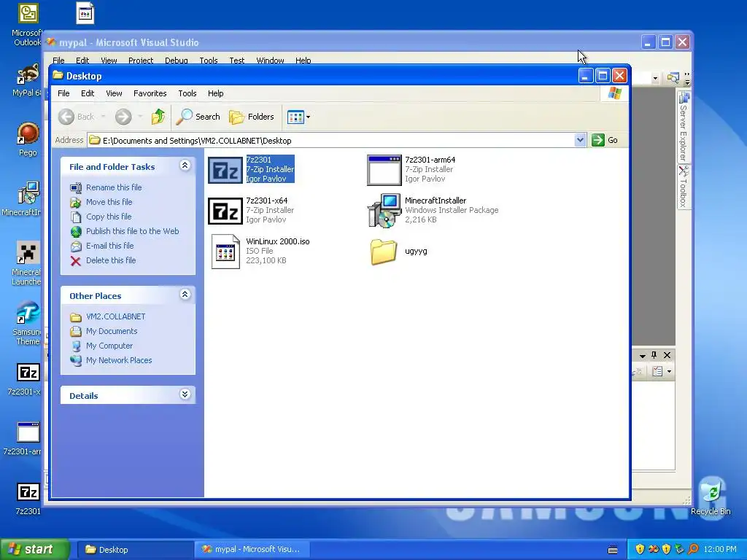Toggle auto-hide pin in Visual Studio panel
747x560 pixels.
point(654,355)
